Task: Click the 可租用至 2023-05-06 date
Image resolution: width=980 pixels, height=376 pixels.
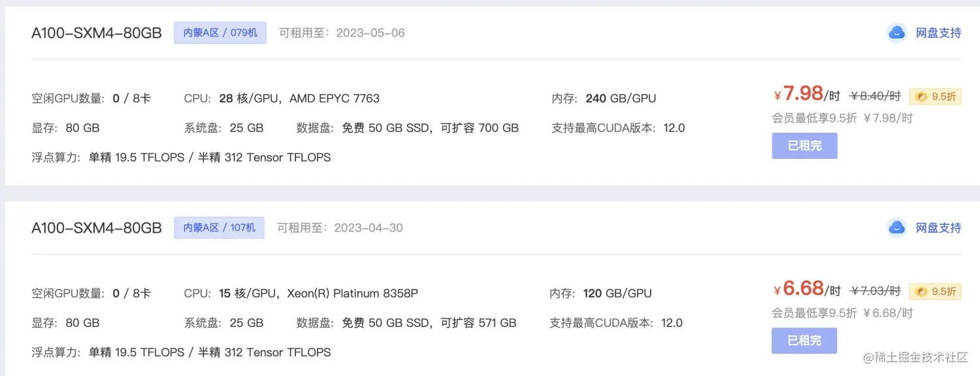Action: pos(342,33)
